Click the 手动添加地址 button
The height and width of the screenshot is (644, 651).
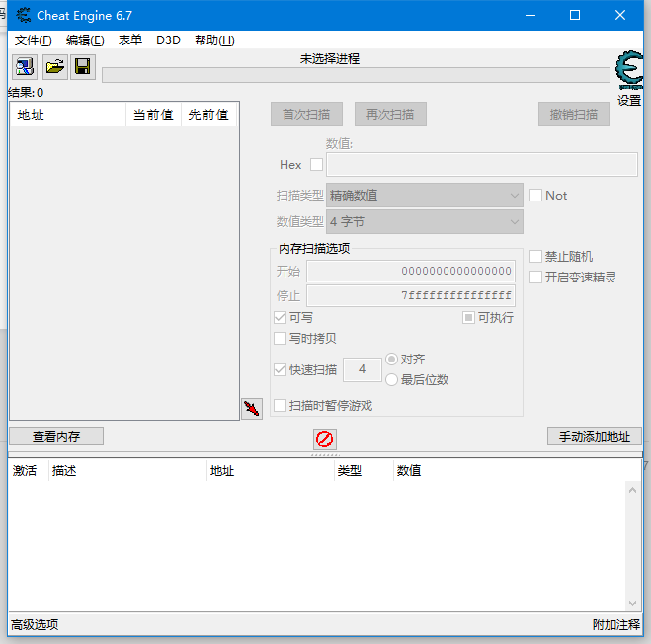pos(595,436)
